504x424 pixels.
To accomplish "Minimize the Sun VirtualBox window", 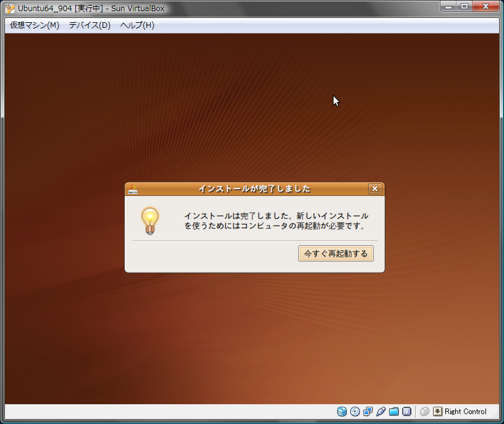I will (448, 6).
